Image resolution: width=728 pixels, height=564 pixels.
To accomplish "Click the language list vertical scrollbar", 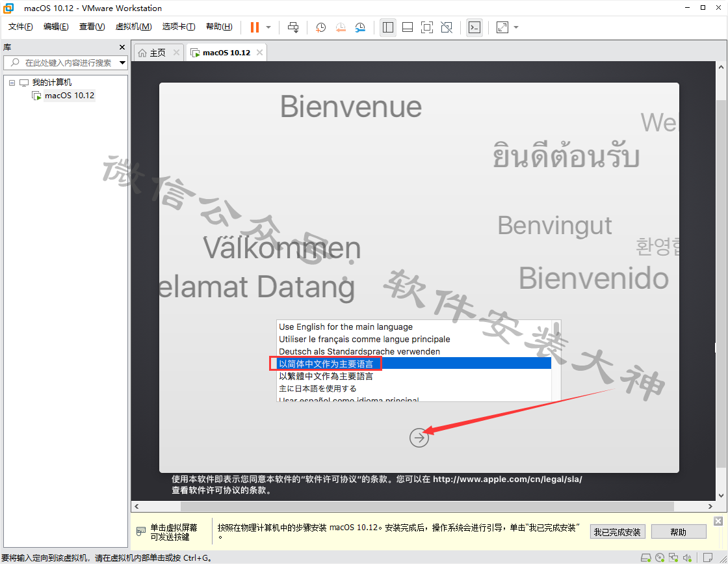I will click(x=556, y=360).
